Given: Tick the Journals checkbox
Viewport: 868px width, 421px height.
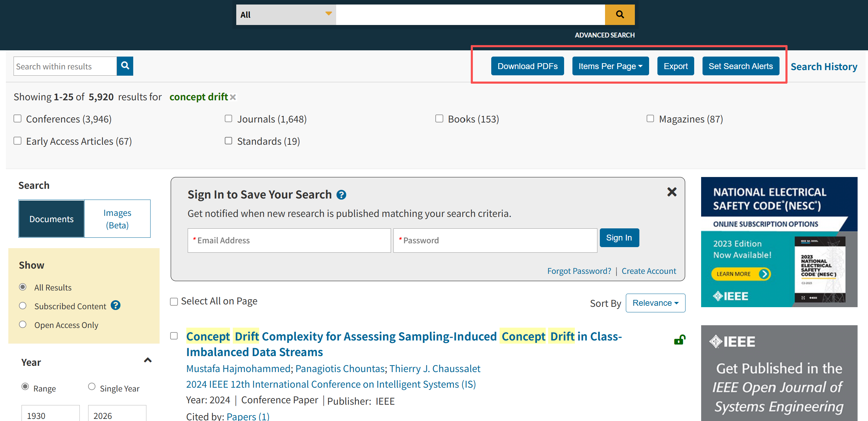Looking at the screenshot, I should tap(228, 119).
